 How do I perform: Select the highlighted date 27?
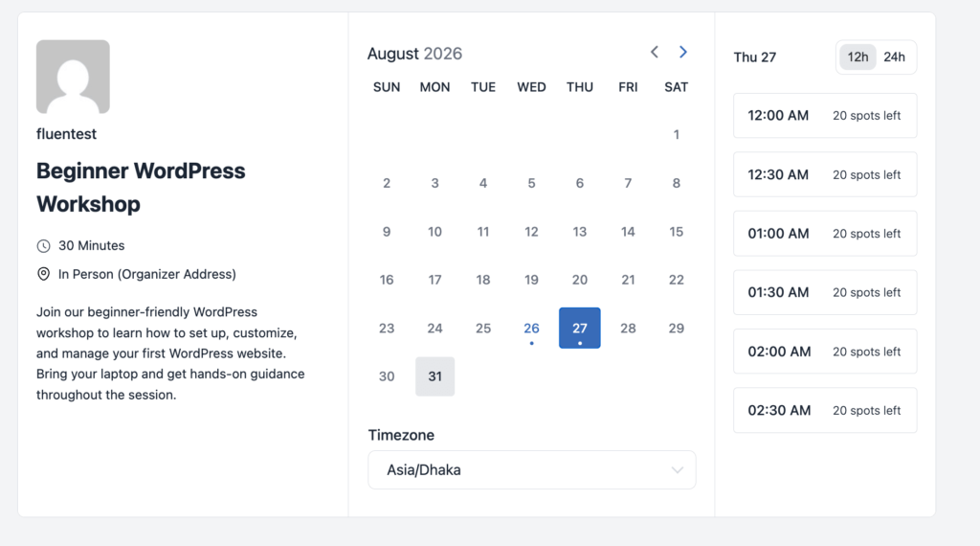pyautogui.click(x=579, y=328)
